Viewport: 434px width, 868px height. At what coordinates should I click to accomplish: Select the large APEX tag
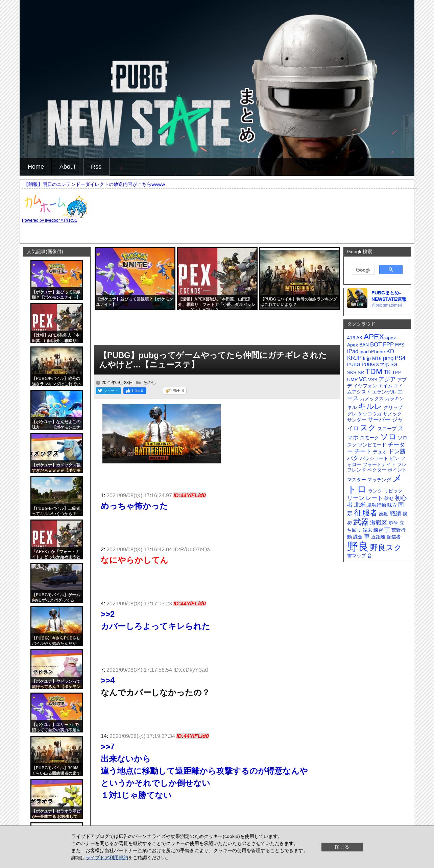click(374, 337)
